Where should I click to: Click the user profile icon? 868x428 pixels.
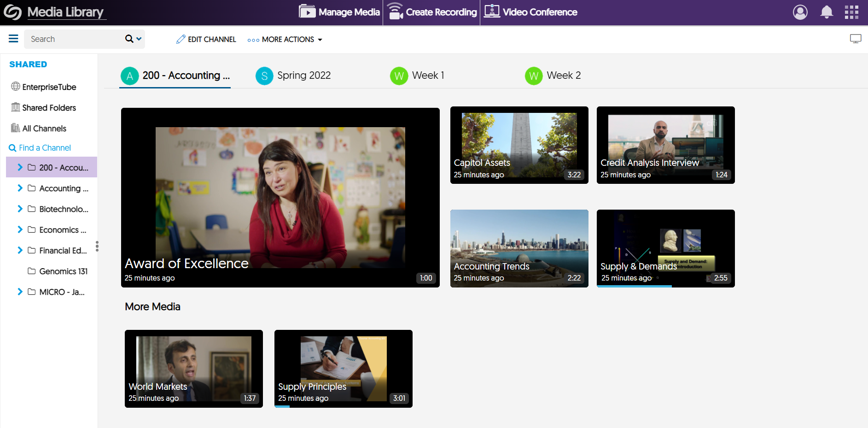(x=800, y=12)
